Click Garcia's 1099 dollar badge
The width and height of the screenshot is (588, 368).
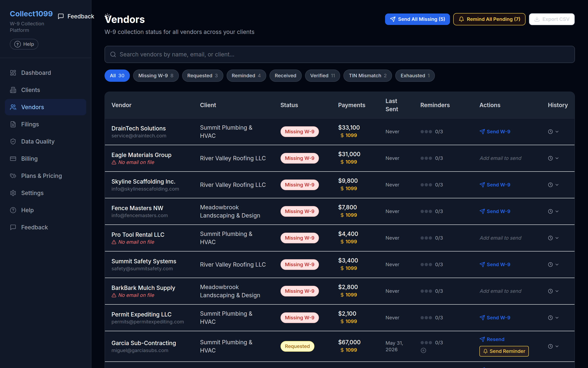(349, 350)
